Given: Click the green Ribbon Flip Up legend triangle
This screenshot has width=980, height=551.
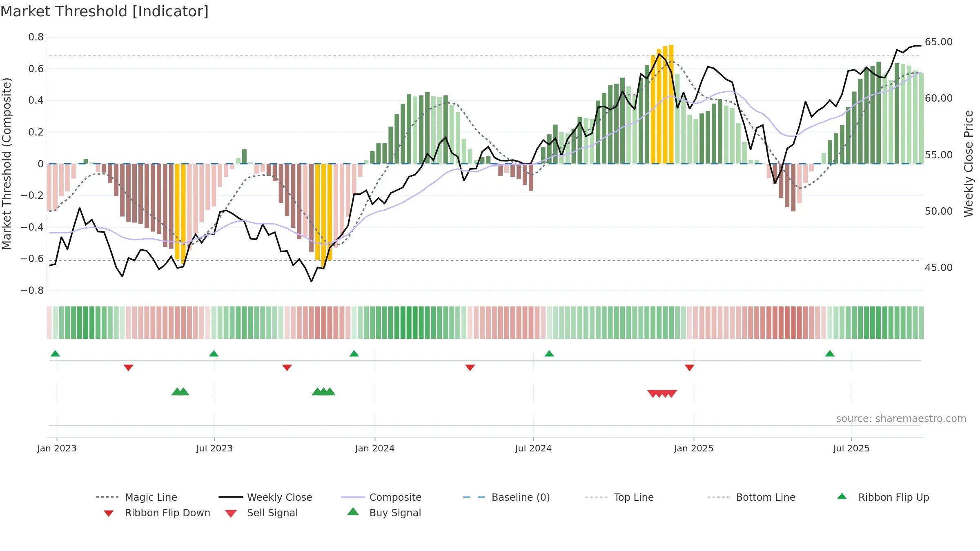Looking at the screenshot, I should coord(842,496).
